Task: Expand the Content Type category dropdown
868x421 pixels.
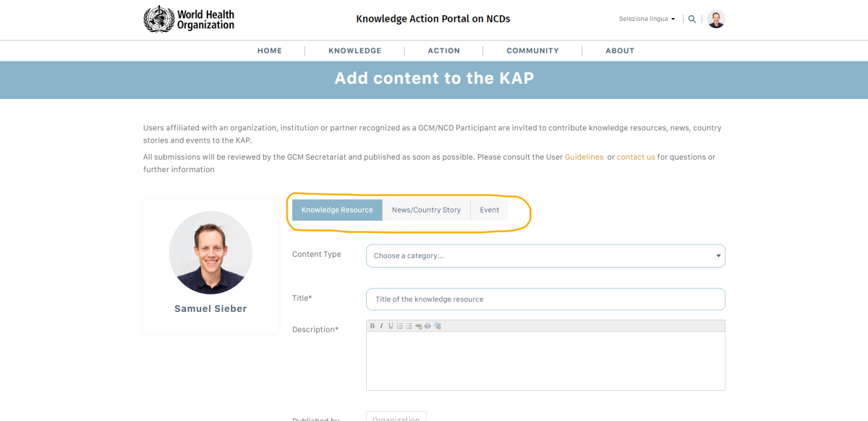Action: (x=545, y=256)
